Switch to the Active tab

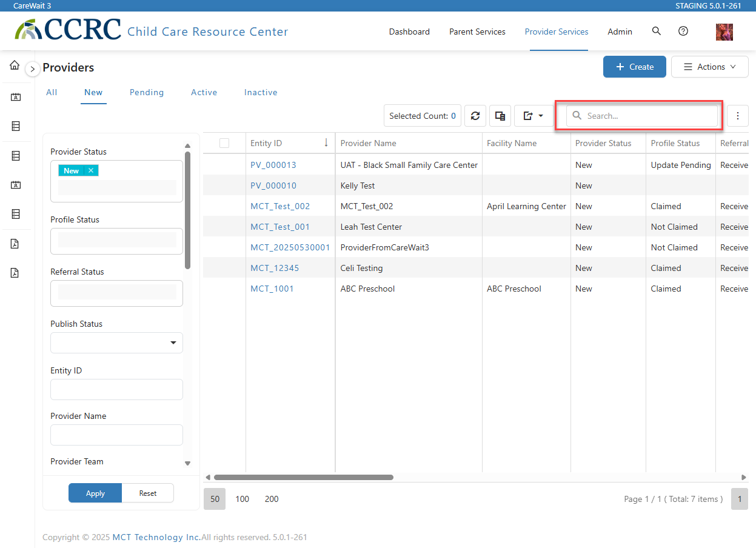click(x=204, y=92)
